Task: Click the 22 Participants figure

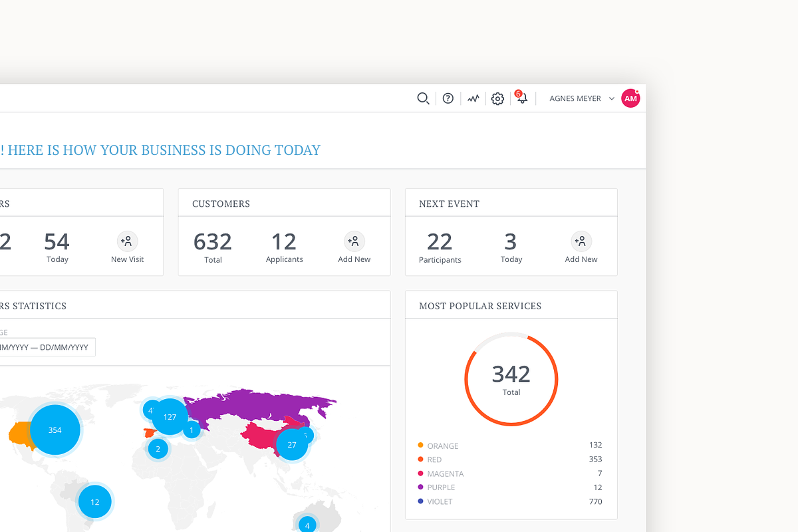Action: coord(440,242)
